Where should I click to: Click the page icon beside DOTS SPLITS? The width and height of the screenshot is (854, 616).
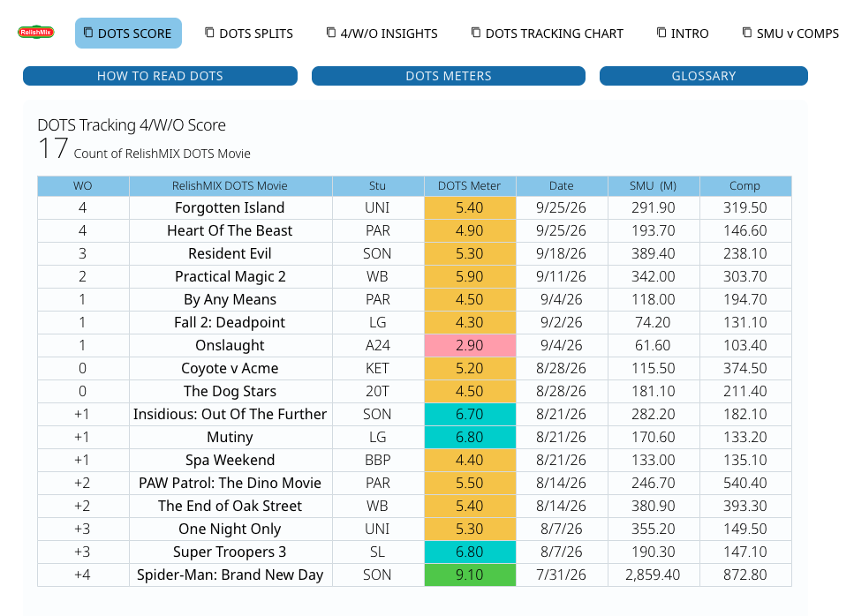(209, 33)
